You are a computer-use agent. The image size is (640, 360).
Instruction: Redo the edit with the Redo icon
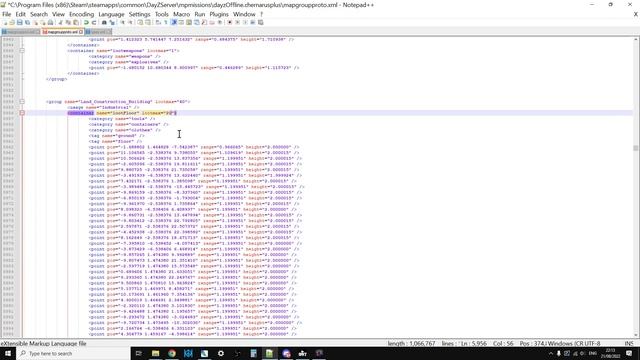tap(94, 22)
